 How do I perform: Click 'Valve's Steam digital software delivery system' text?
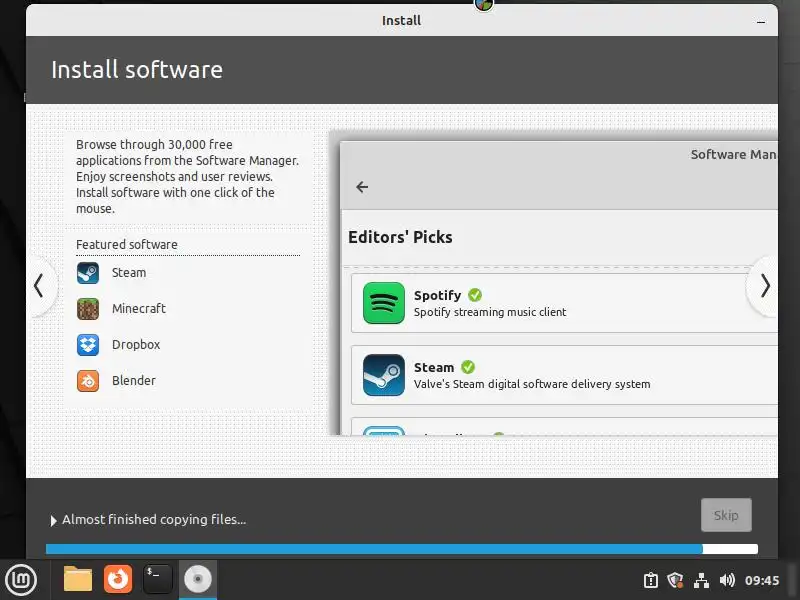[532, 384]
